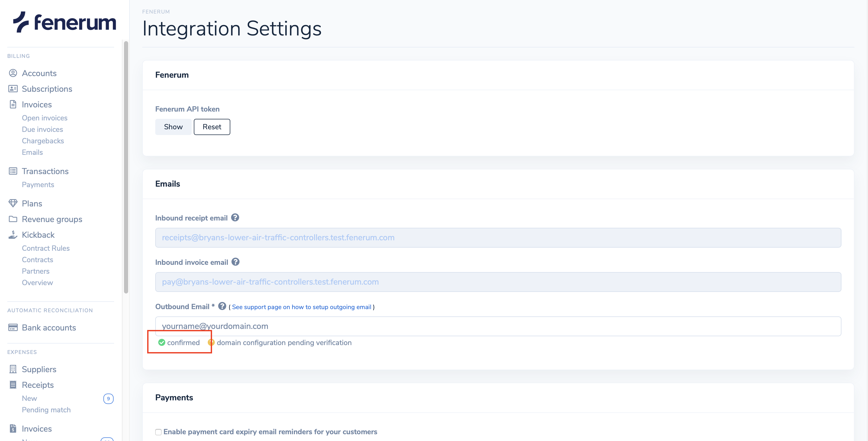This screenshot has height=441, width=868.
Task: Go to Chargebacks
Action: coord(43,141)
